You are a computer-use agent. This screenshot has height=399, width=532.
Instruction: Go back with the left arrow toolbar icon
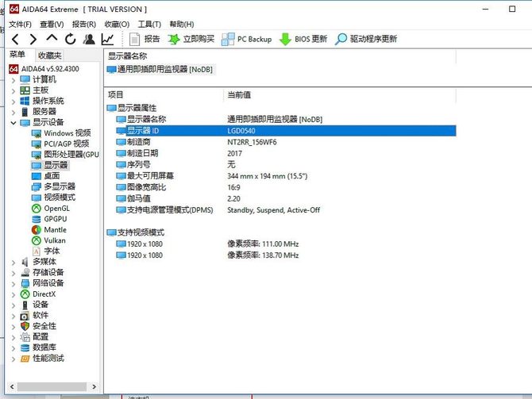15,40
